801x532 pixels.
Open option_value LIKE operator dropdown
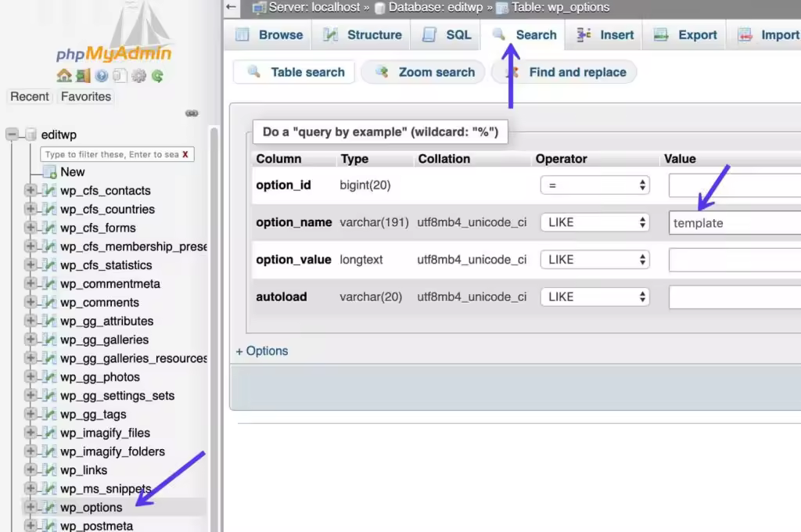594,260
